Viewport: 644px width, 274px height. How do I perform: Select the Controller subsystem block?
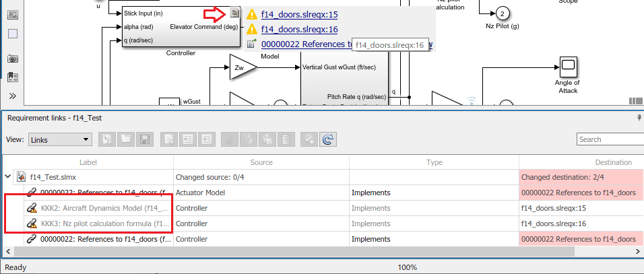[x=181, y=27]
